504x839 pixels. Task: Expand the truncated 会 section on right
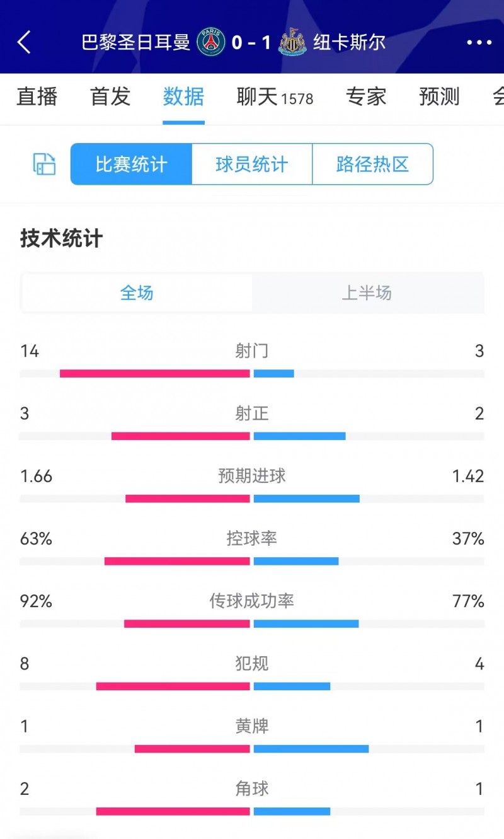pos(497,96)
